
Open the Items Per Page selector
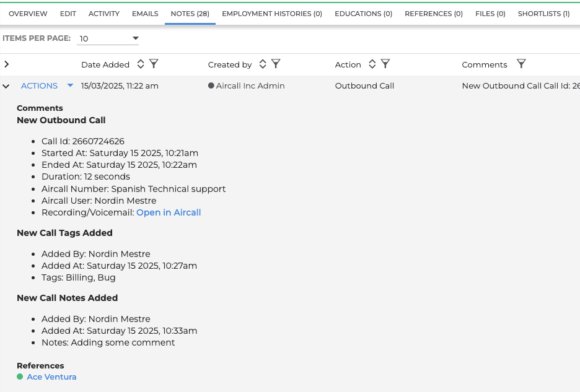tap(134, 38)
